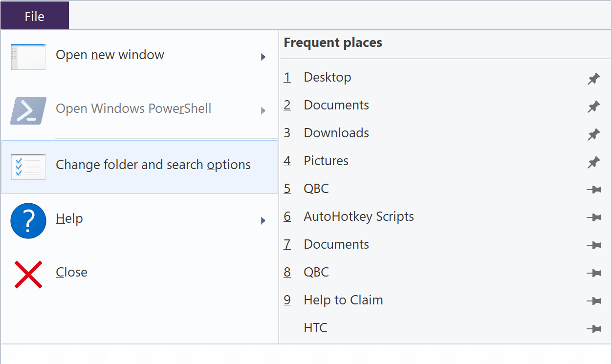
Task: Click the Windows PowerShell icon
Action: (28, 110)
